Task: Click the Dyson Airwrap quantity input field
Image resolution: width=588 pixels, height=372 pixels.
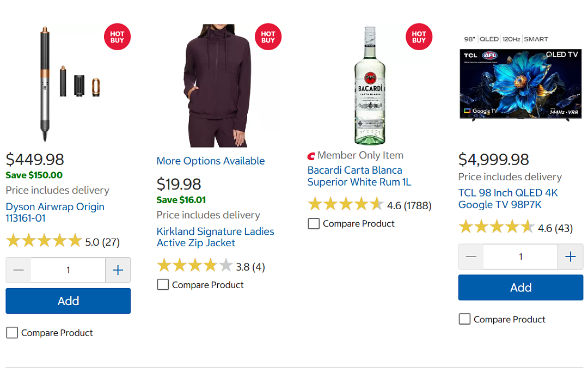Action: [68, 270]
